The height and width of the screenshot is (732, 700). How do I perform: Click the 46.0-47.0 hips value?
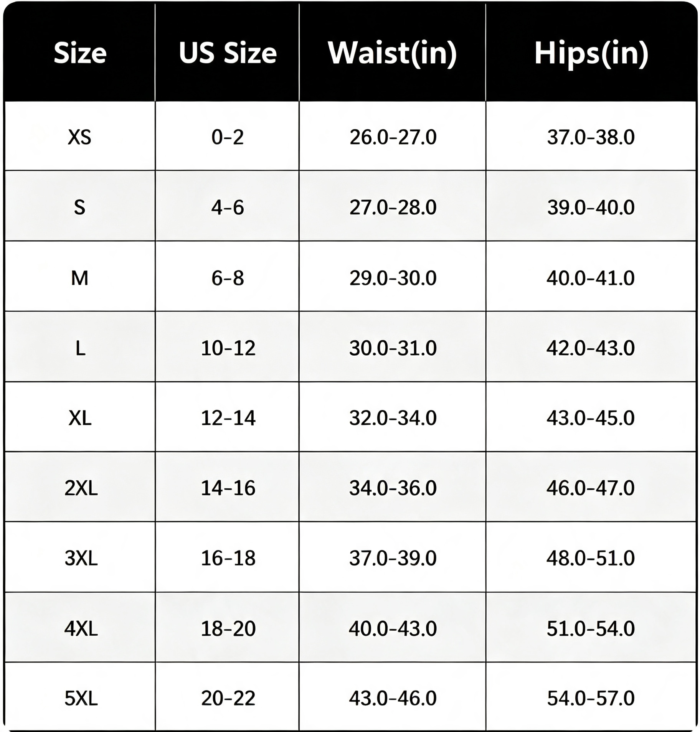point(591,488)
